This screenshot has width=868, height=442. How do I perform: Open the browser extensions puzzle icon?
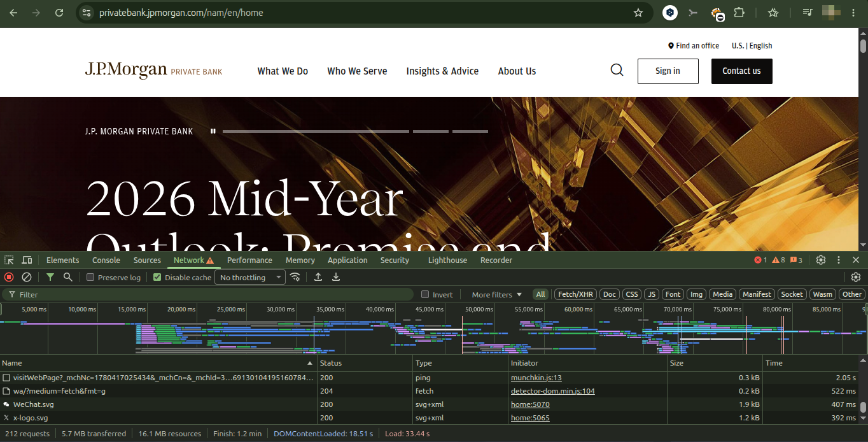[x=739, y=13]
